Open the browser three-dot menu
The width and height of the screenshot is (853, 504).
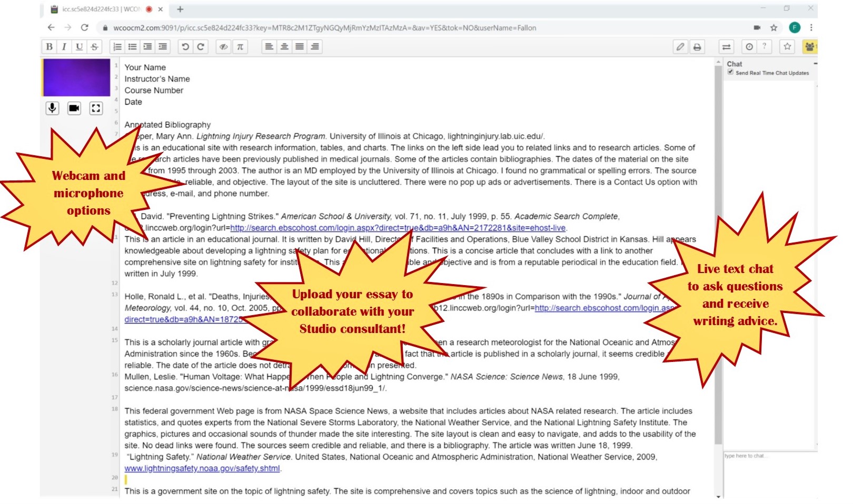[x=811, y=28]
